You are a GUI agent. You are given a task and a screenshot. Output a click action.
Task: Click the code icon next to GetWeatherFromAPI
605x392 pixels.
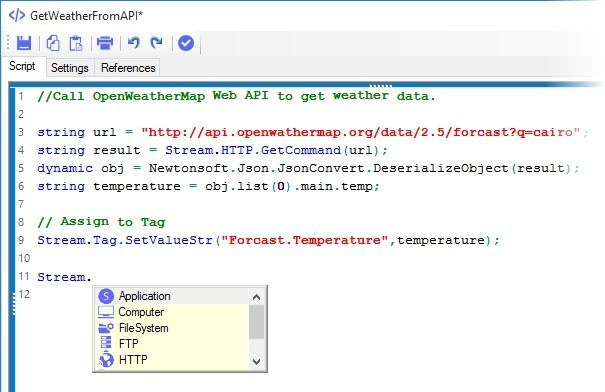click(17, 15)
